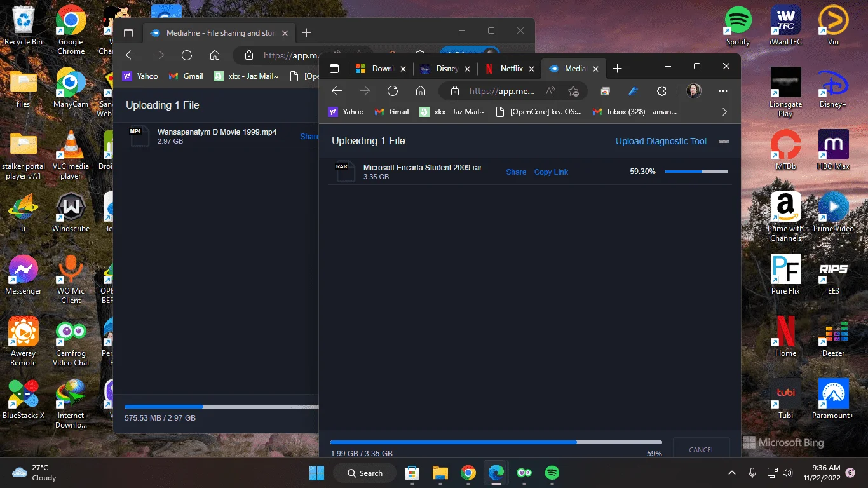Open Tubi desktop shortcut
868x488 pixels.
coord(785,400)
